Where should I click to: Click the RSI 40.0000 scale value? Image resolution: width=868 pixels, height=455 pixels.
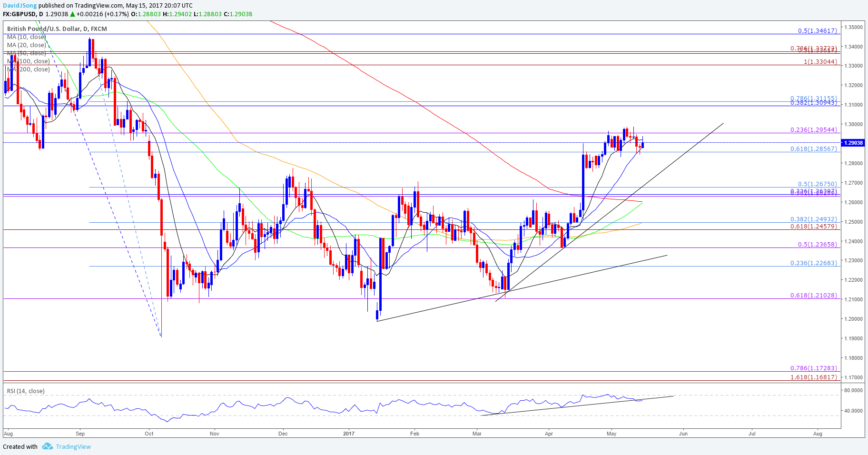[854, 410]
